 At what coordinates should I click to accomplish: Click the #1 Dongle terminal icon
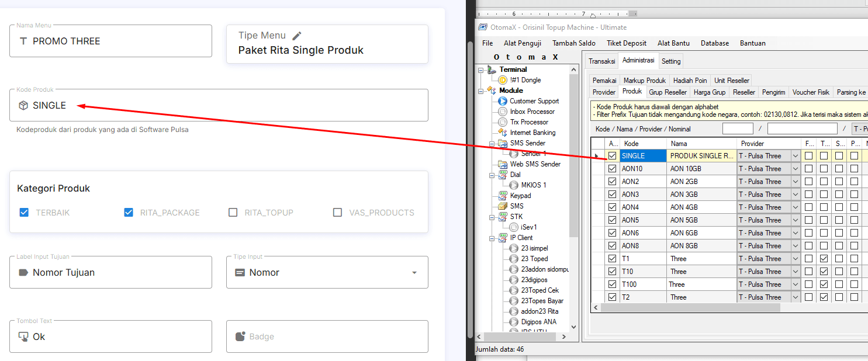tap(503, 80)
